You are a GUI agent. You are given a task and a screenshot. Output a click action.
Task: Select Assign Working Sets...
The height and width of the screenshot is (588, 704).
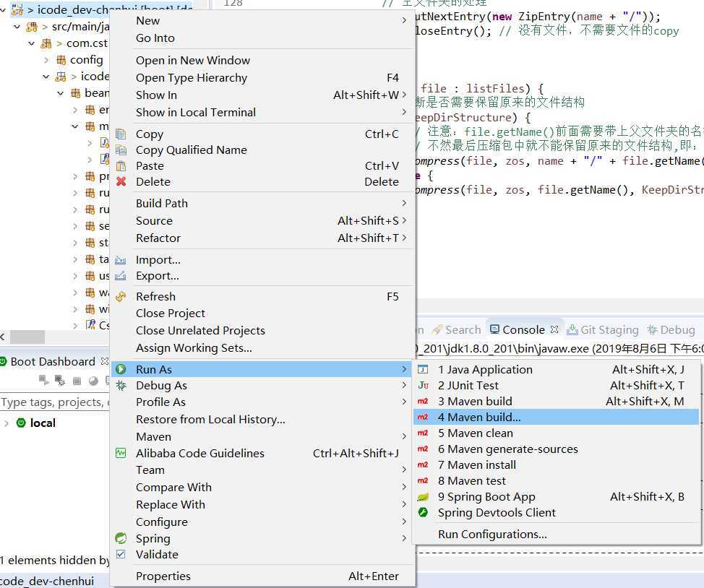pyautogui.click(x=262, y=348)
